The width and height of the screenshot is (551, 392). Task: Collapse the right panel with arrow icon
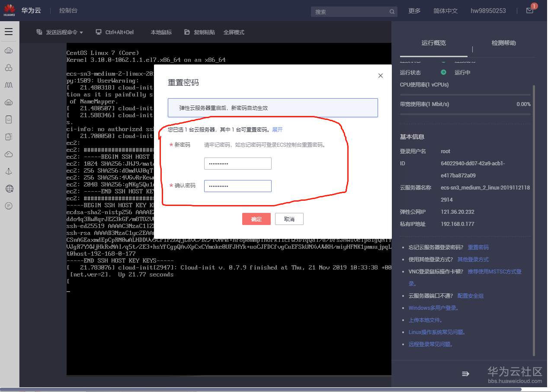pyautogui.click(x=465, y=374)
